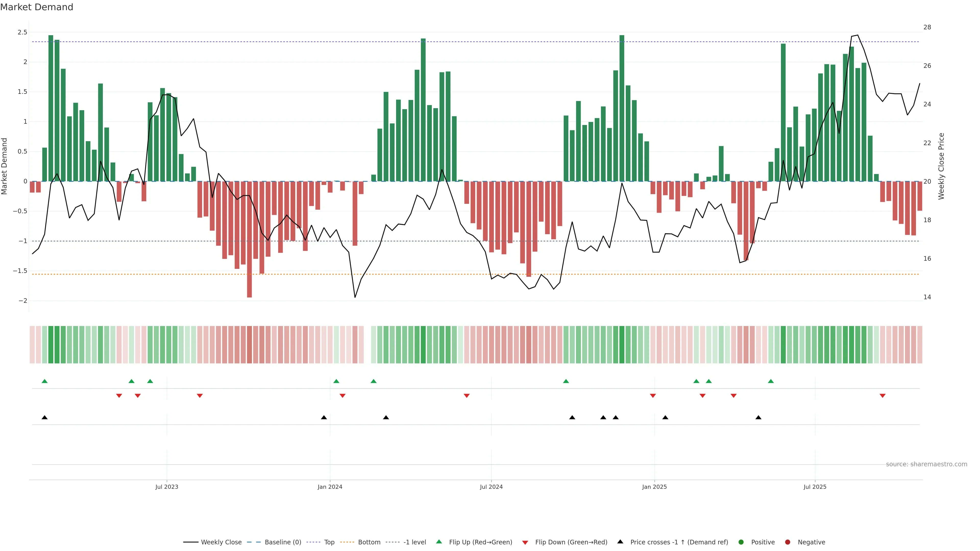Click the Market Demand chart title
The height and width of the screenshot is (551, 980).
click(36, 7)
